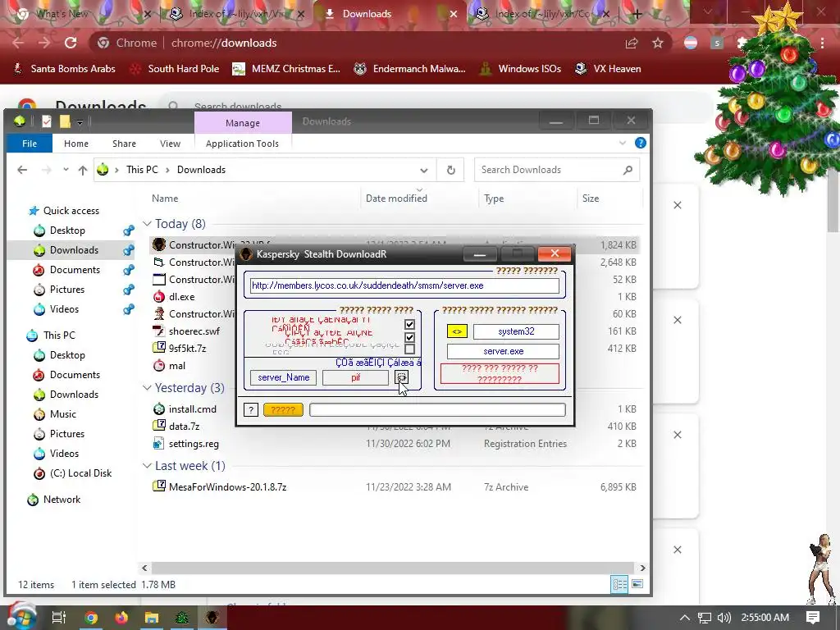The width and height of the screenshot is (840, 630).
Task: Click the yellow <> browse button
Action: point(457,331)
